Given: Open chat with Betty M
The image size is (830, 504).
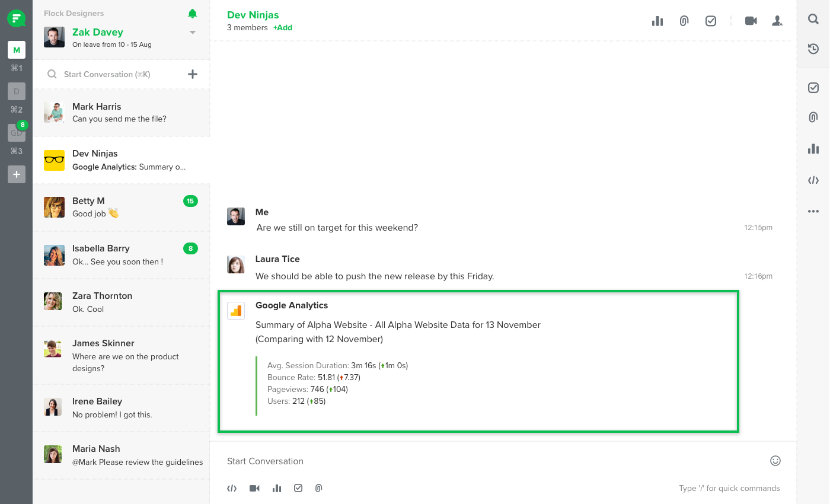Looking at the screenshot, I should 121,208.
